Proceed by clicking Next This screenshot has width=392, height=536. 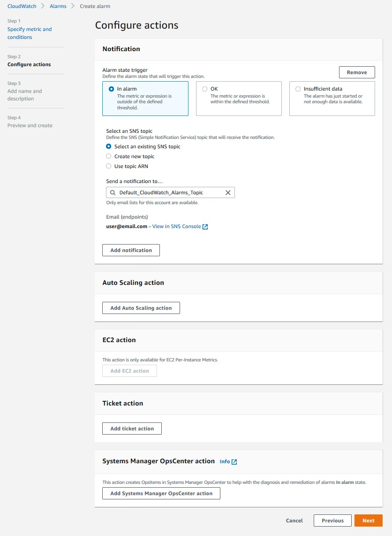pyautogui.click(x=369, y=521)
